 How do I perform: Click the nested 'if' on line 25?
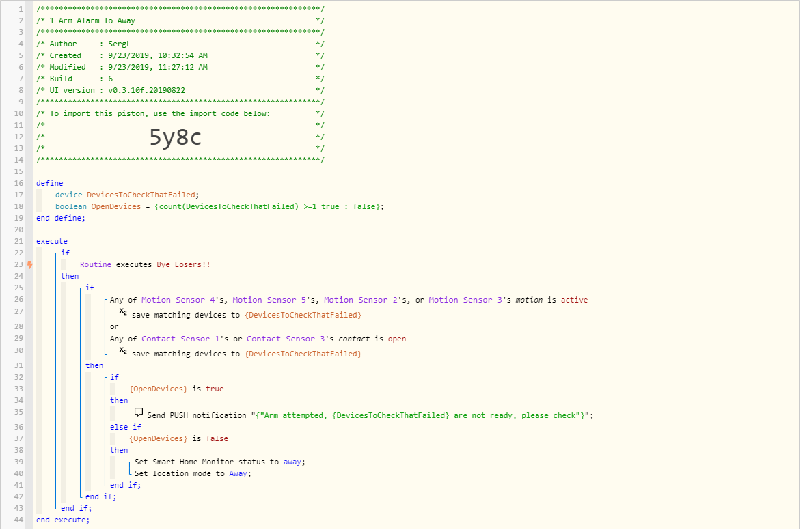[x=90, y=288]
